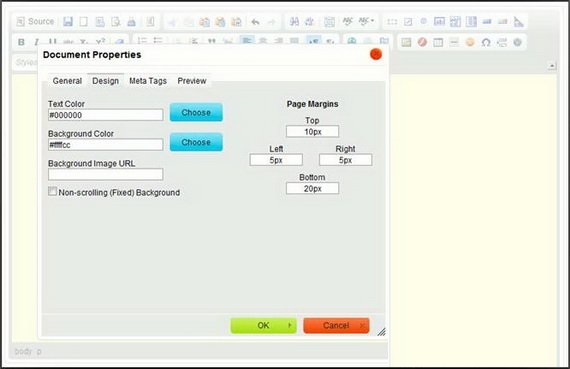
Task: Insert a Hidden Field form icon
Action: [518, 22]
